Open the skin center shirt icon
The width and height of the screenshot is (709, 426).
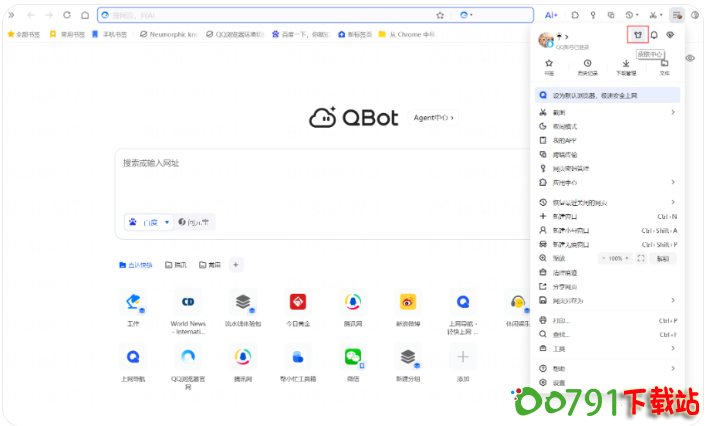637,35
